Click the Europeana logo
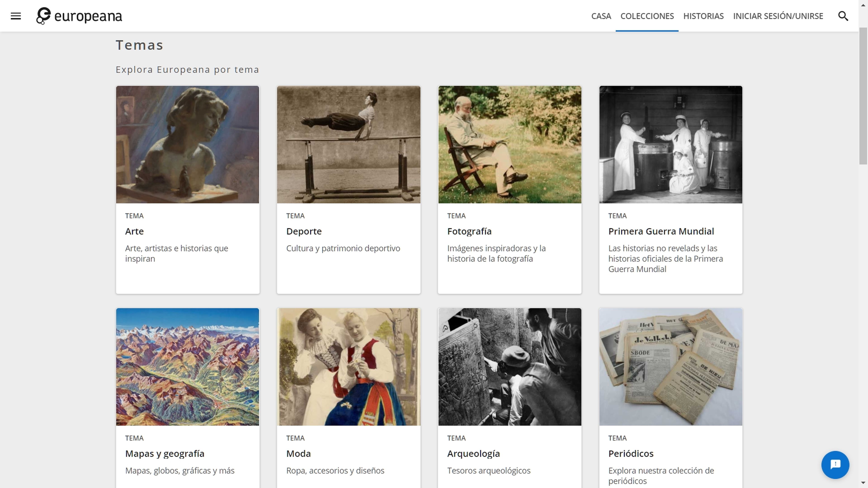The image size is (868, 488). coord(79,16)
